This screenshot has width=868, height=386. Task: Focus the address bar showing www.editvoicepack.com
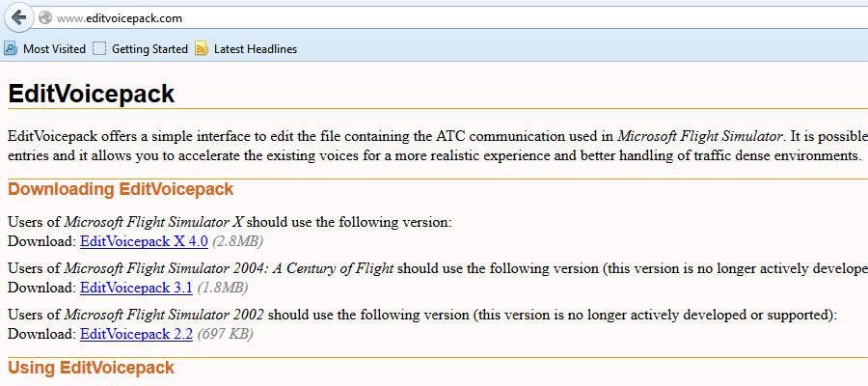386,18
